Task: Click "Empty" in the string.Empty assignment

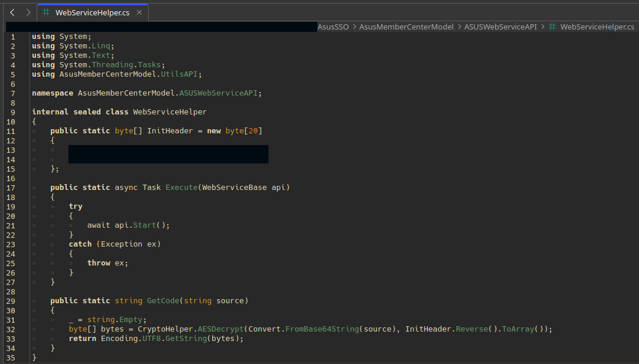Action: click(x=131, y=320)
